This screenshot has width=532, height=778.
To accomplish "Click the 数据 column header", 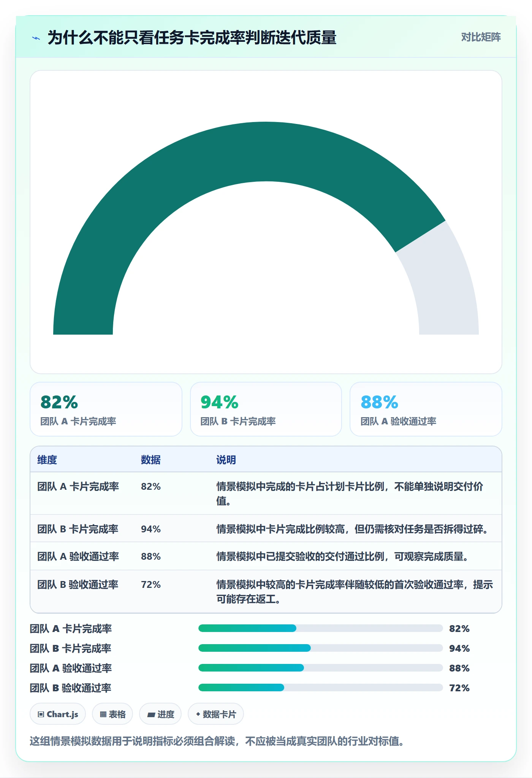I will coord(151,460).
